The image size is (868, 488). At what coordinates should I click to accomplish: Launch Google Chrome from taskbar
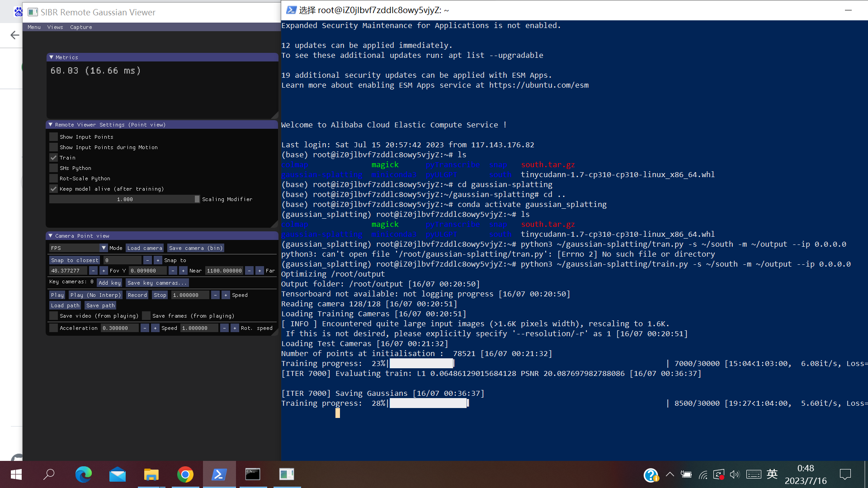[185, 474]
